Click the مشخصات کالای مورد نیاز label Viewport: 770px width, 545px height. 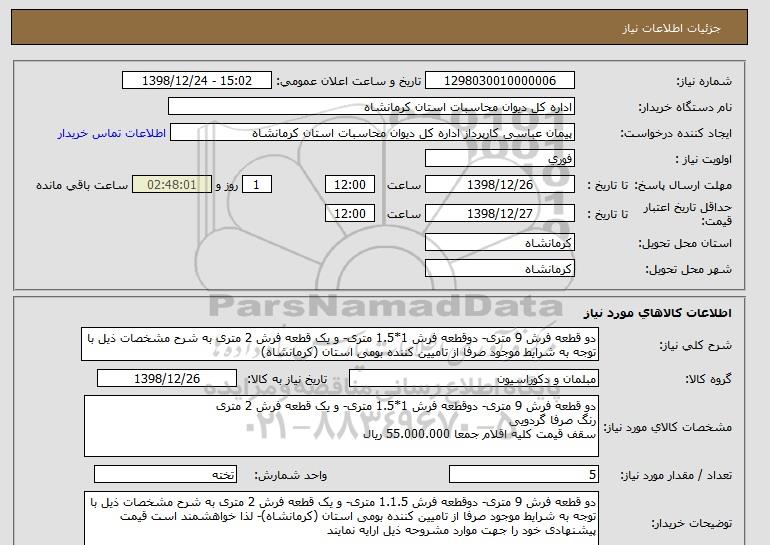point(668,427)
